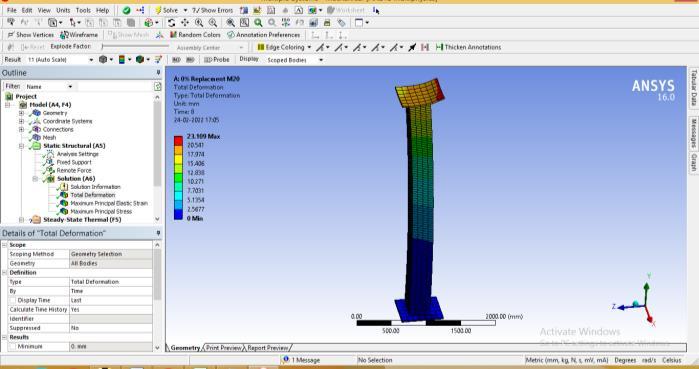
Task: Toggle Minimum result checkbox
Action: point(12,346)
